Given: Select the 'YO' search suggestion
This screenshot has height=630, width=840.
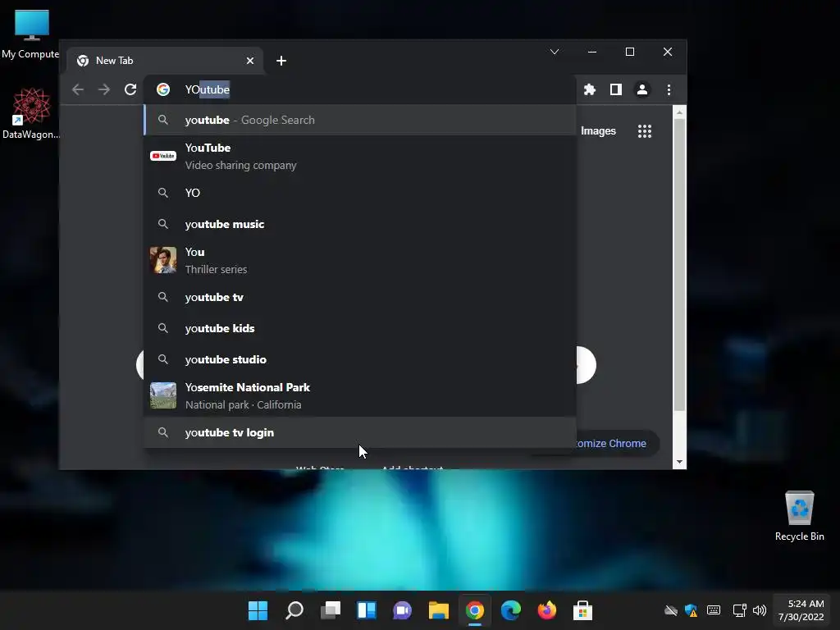Looking at the screenshot, I should click(360, 193).
